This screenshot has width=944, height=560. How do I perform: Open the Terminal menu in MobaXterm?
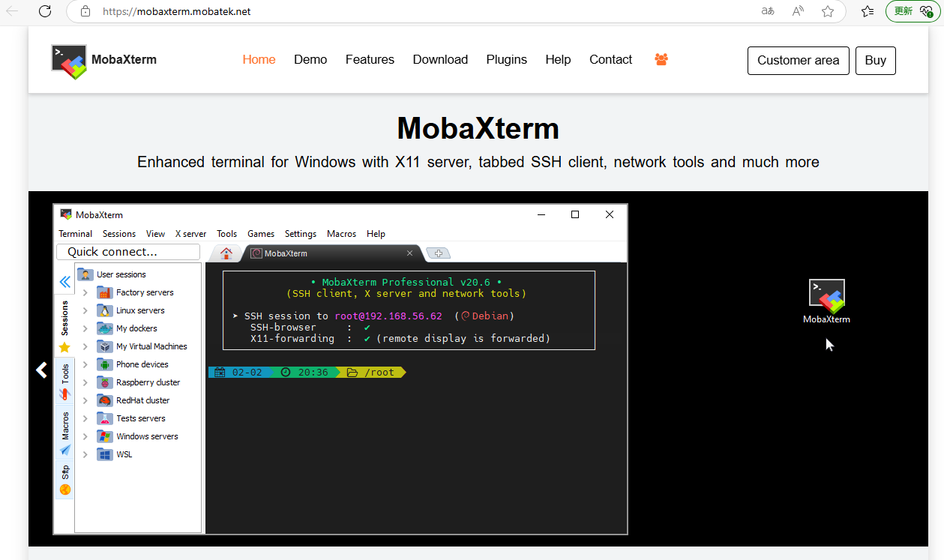click(76, 234)
